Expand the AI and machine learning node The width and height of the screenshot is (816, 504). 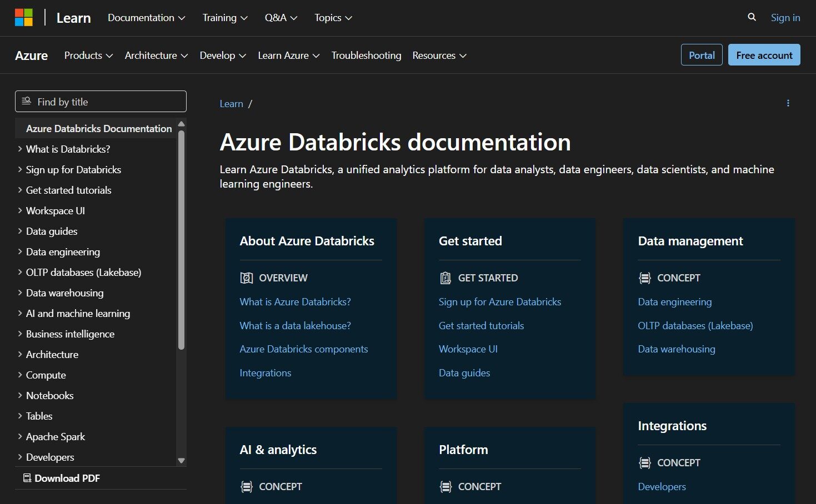[20, 314]
